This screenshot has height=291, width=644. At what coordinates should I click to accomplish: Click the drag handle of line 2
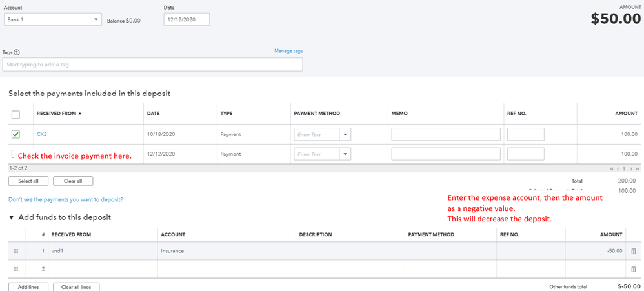(16, 268)
